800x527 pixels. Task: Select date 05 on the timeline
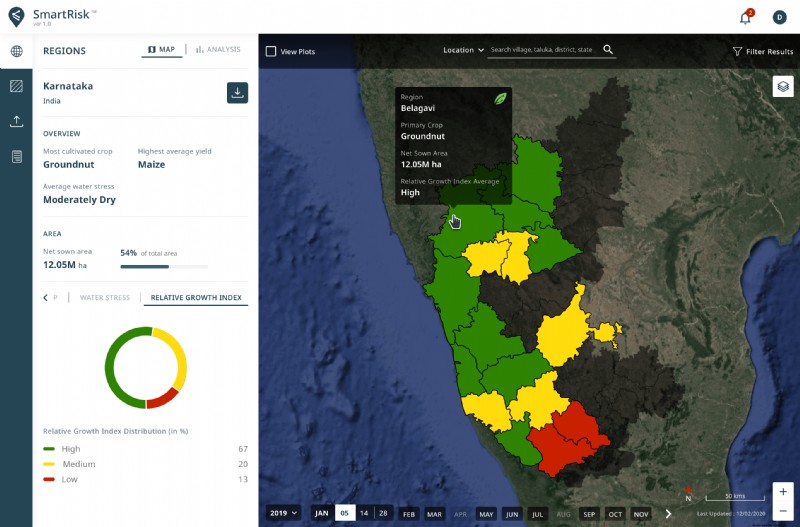(x=345, y=513)
